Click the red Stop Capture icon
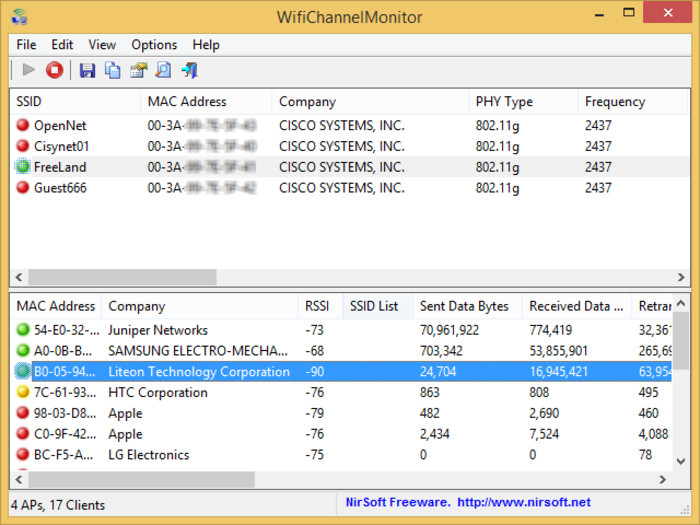The image size is (700, 525). click(x=54, y=70)
